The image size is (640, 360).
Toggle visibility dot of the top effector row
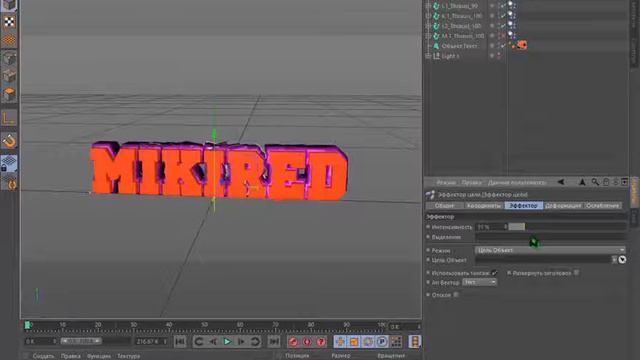492,6
